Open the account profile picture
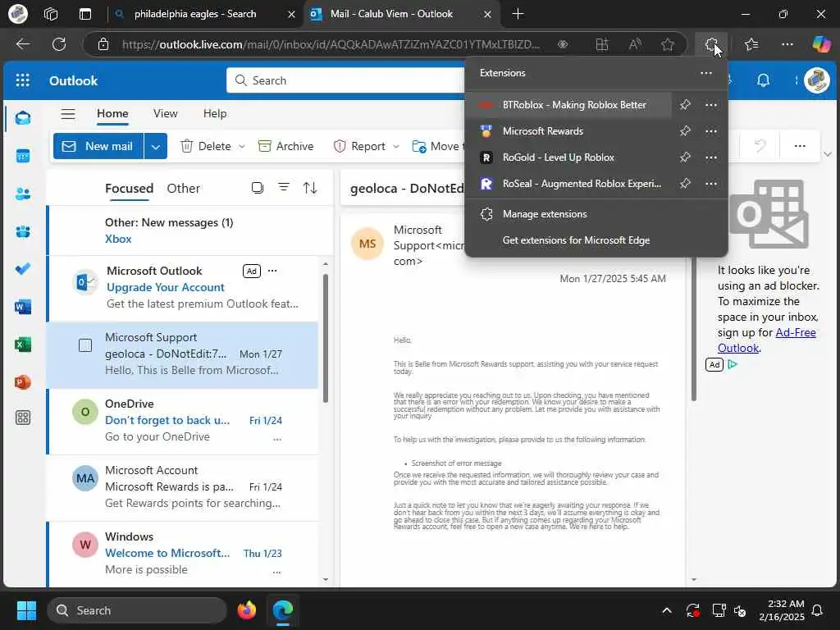 pyautogui.click(x=817, y=80)
